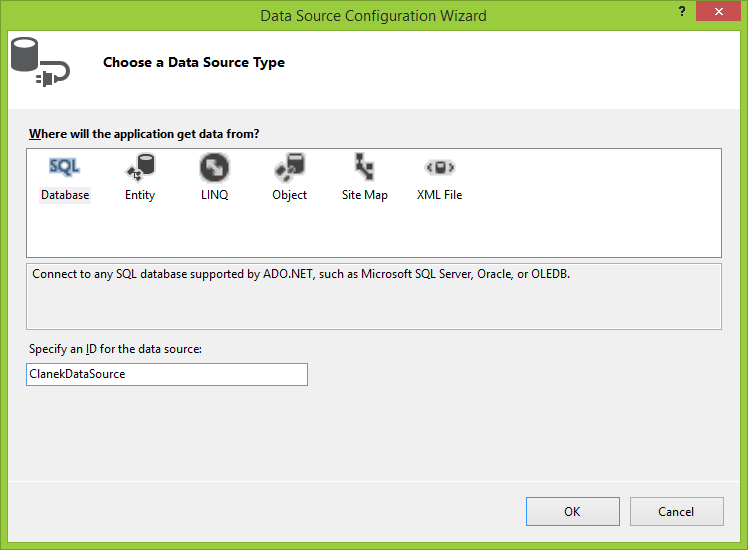Select the SQL Database data source icon
Image resolution: width=748 pixels, height=550 pixels.
64,167
